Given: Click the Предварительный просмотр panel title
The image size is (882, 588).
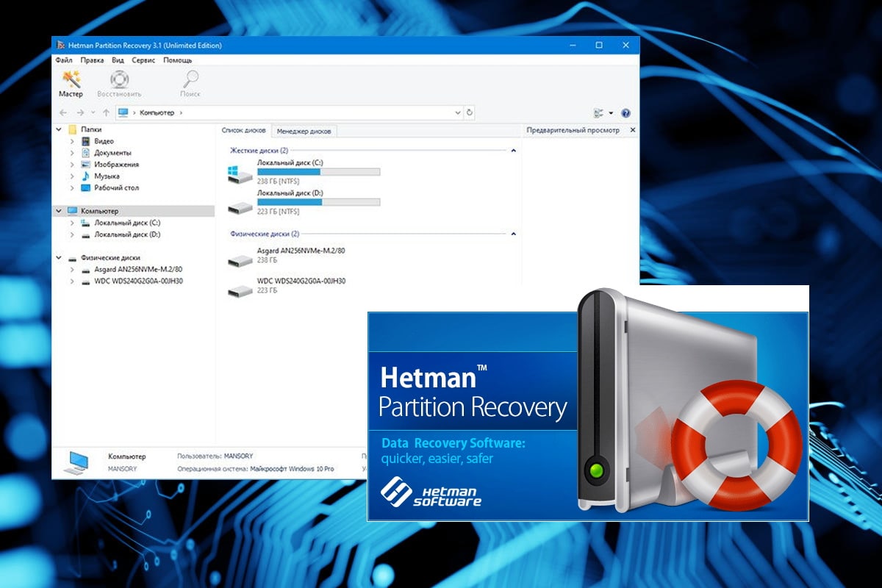Looking at the screenshot, I should click(573, 130).
